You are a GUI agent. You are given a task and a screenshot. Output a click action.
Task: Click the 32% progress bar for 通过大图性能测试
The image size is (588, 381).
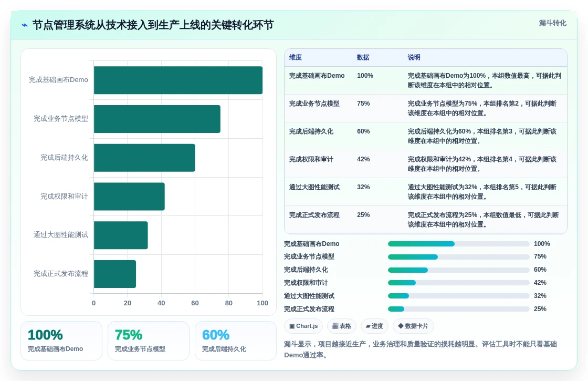click(459, 296)
